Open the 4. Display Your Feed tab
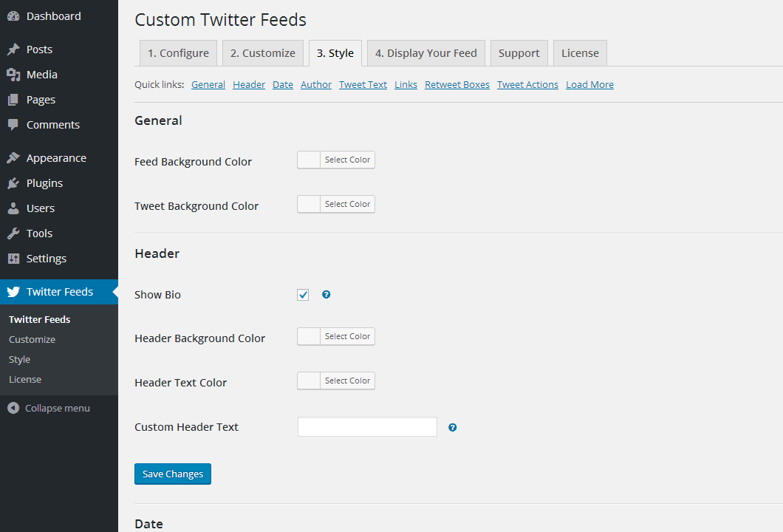This screenshot has width=783, height=532. [425, 53]
